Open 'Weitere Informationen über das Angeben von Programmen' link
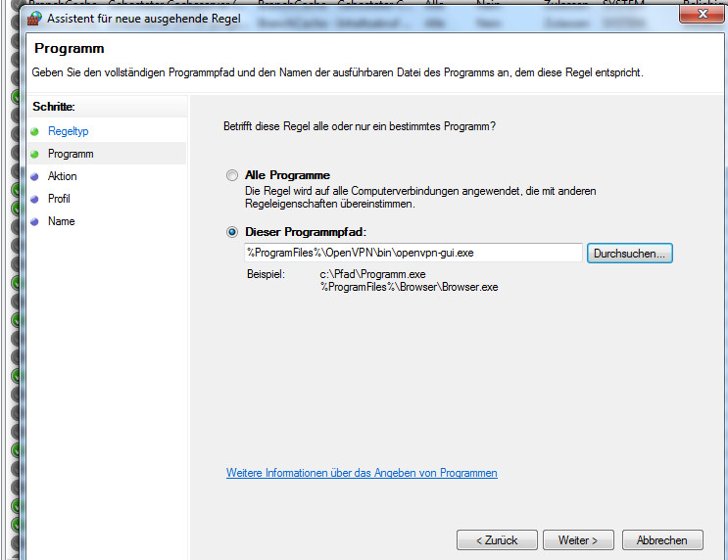 [x=362, y=473]
